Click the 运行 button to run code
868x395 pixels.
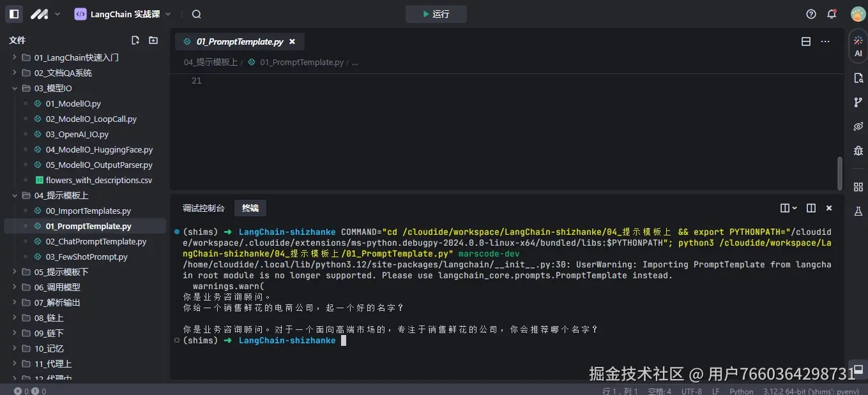point(436,13)
